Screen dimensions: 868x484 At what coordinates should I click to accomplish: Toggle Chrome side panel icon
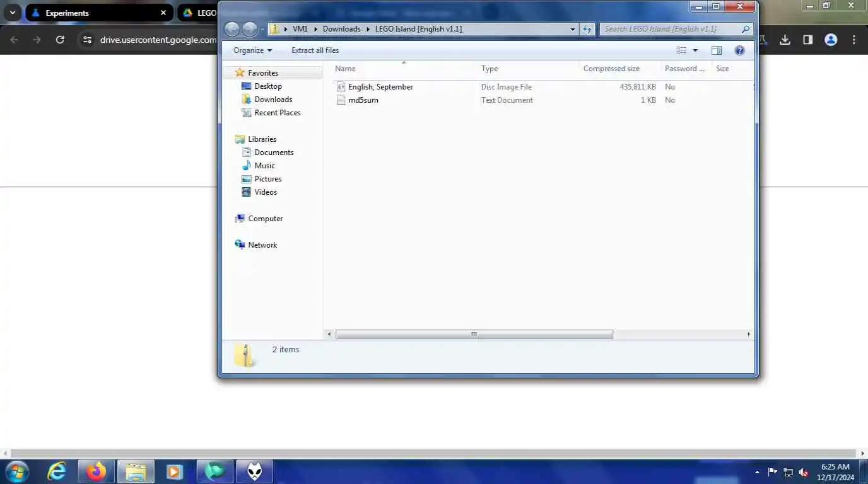pos(807,40)
